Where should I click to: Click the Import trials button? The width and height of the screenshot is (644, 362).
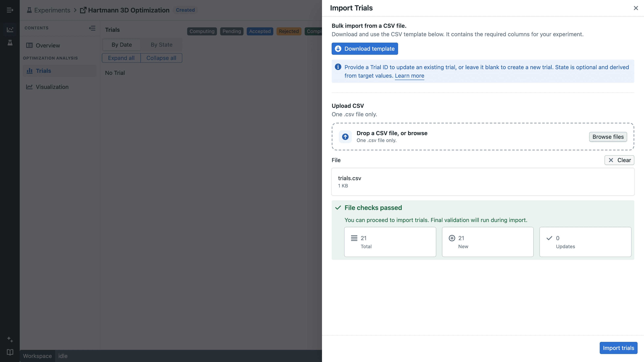tap(618, 348)
